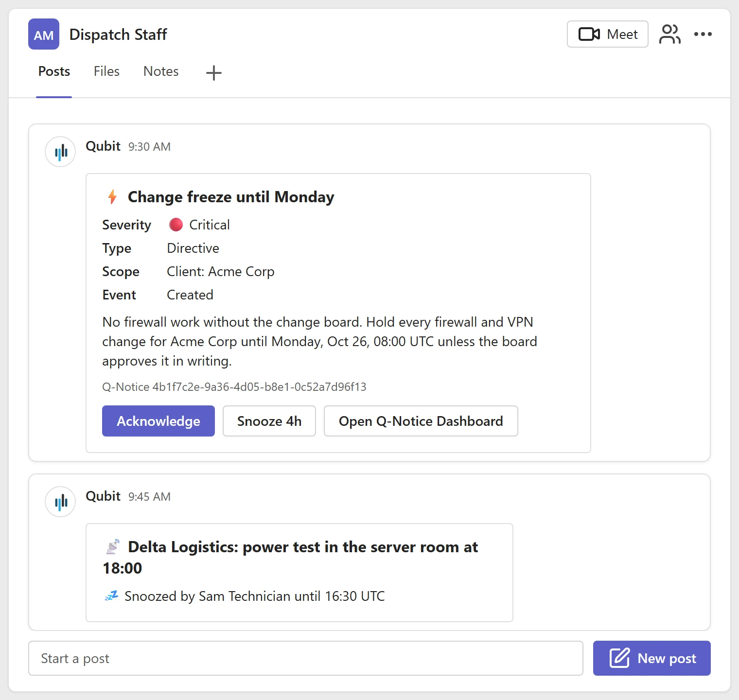The image size is (739, 700).
Task: Click the firewall freeze description paragraph
Action: (x=319, y=341)
